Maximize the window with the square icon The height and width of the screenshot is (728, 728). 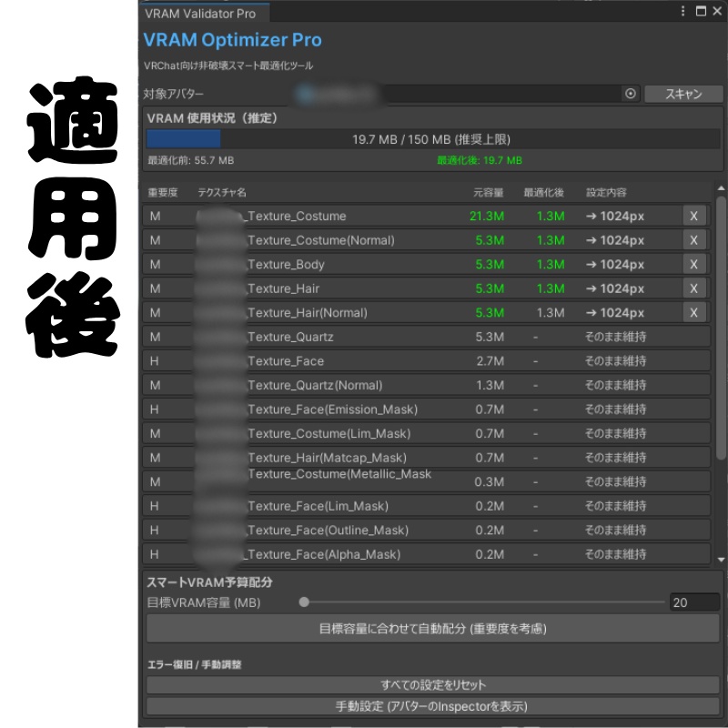pyautogui.click(x=702, y=11)
